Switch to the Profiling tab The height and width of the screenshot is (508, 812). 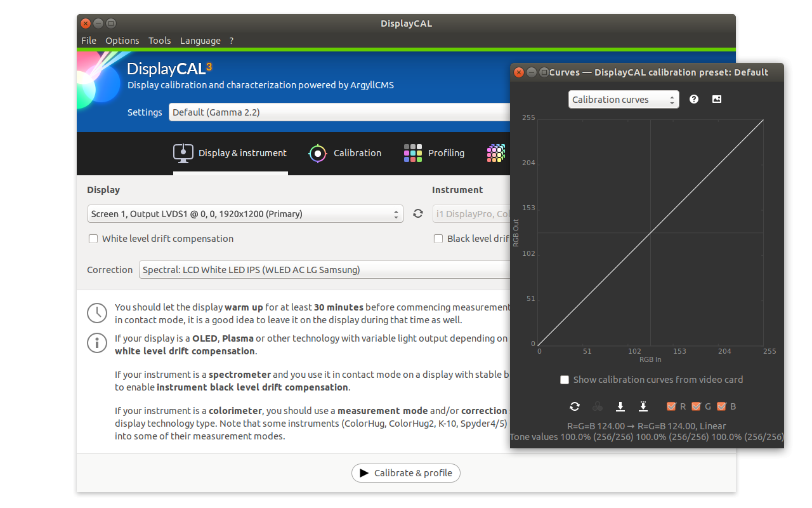(x=434, y=153)
